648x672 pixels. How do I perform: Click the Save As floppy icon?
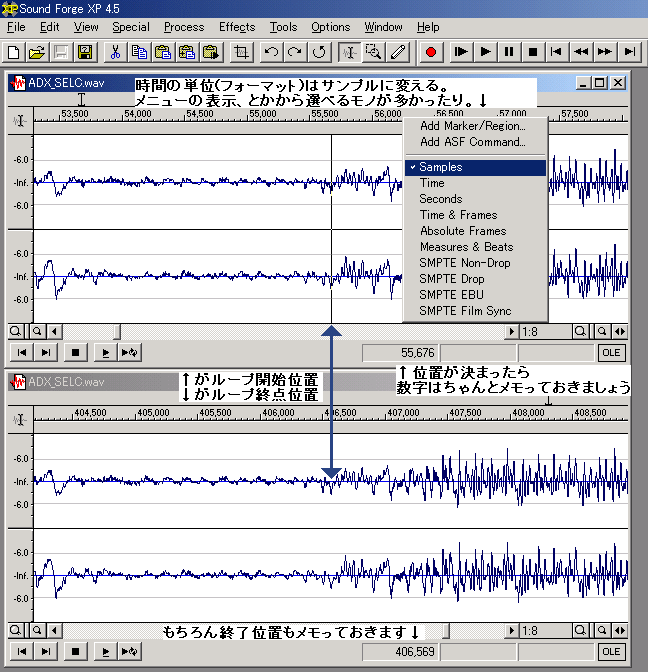(85, 52)
